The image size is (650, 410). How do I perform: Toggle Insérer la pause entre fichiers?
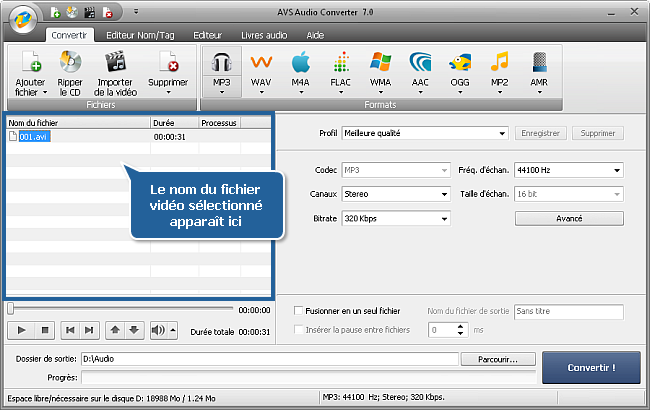click(x=299, y=329)
